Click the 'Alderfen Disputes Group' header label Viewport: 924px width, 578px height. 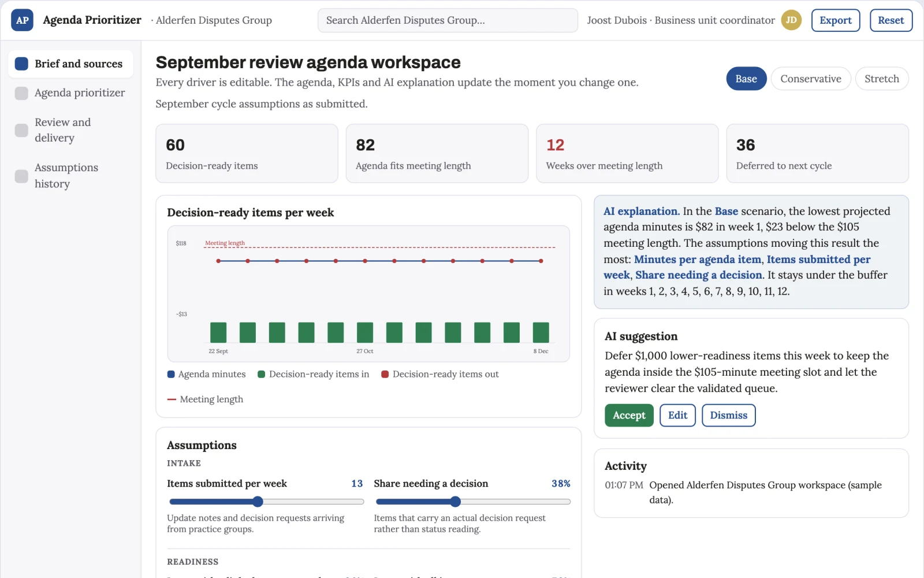pos(214,20)
